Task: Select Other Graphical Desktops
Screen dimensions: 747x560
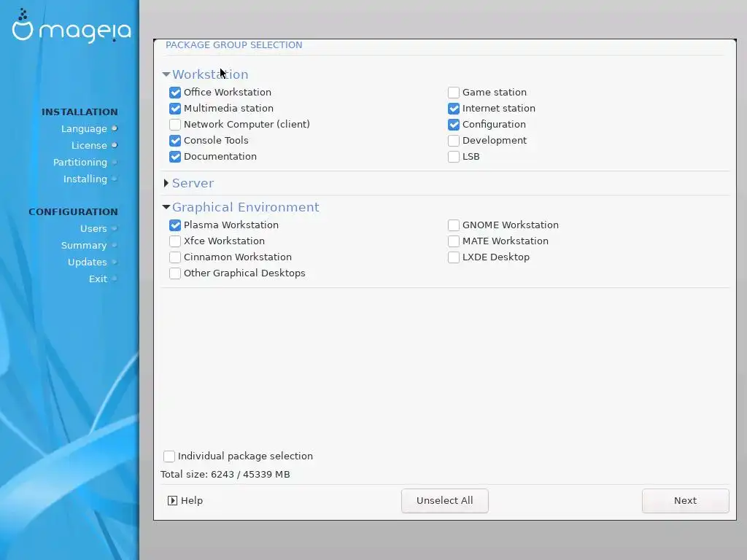Action: click(175, 273)
